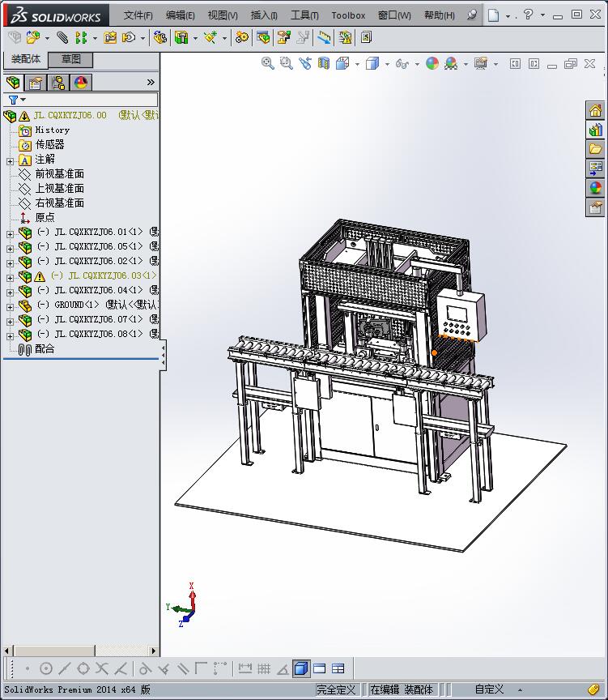The image size is (608, 700).
Task: Open the Toolbox menu
Action: click(348, 15)
